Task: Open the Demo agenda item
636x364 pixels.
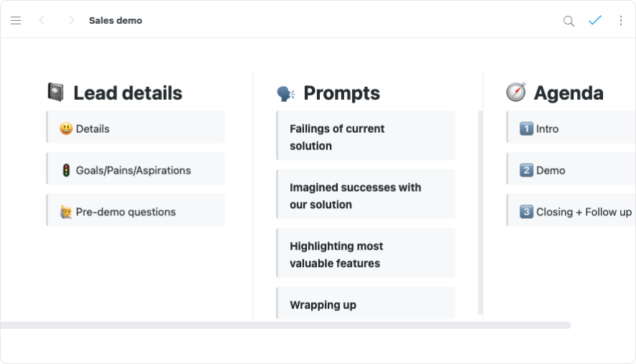Action: [x=570, y=170]
